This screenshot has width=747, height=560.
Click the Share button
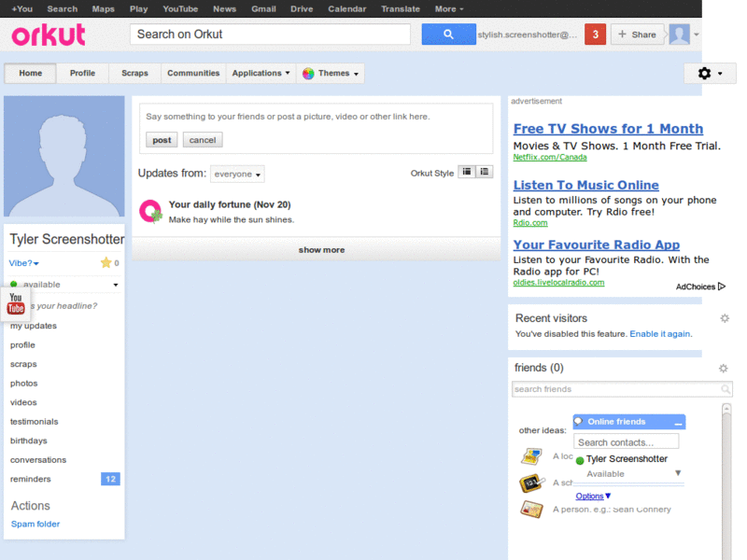(x=637, y=35)
